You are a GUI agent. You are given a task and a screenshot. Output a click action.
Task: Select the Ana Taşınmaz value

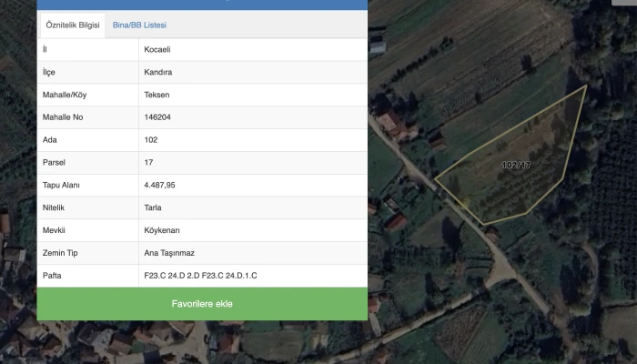tap(169, 253)
